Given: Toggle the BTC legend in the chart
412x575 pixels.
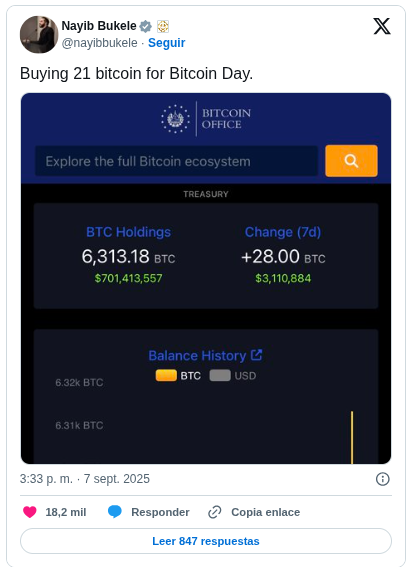Looking at the screenshot, I should 178,376.
